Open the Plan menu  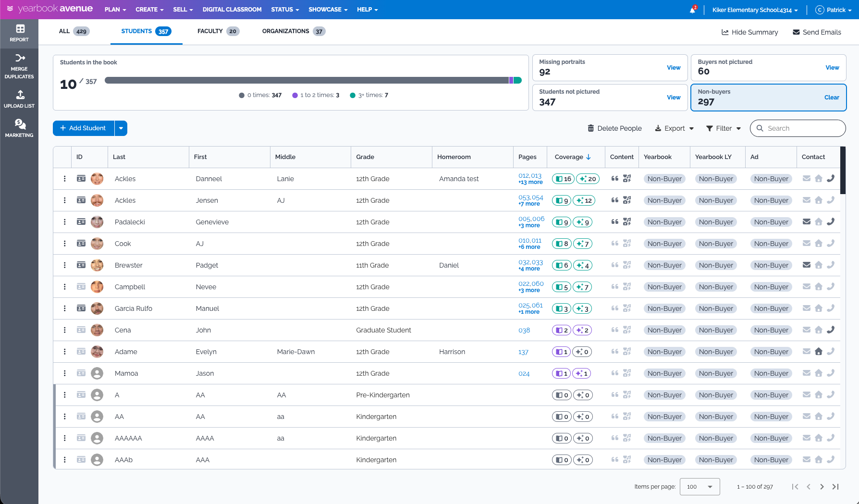[115, 10]
